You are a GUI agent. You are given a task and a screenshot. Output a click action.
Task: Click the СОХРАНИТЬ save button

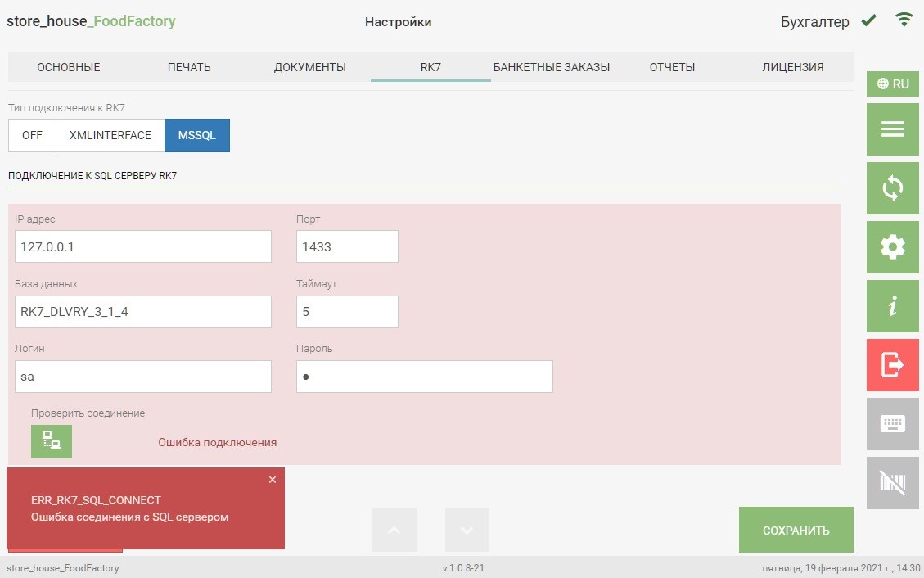[x=796, y=531]
